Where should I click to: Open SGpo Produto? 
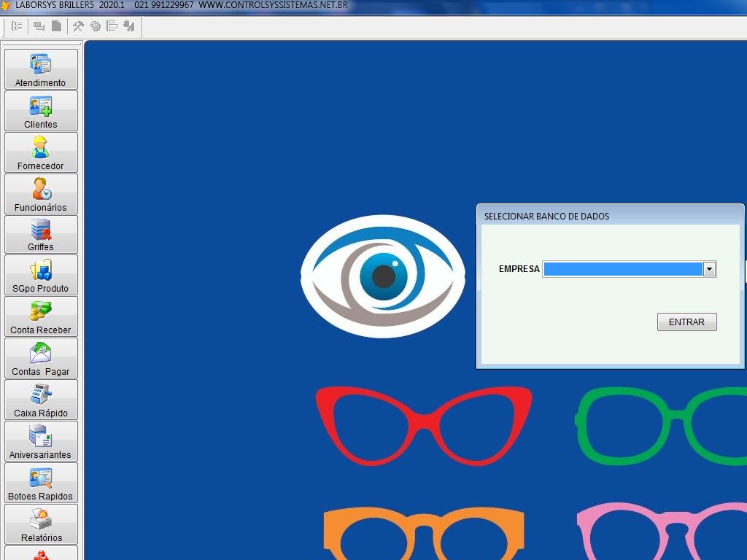coord(41,275)
